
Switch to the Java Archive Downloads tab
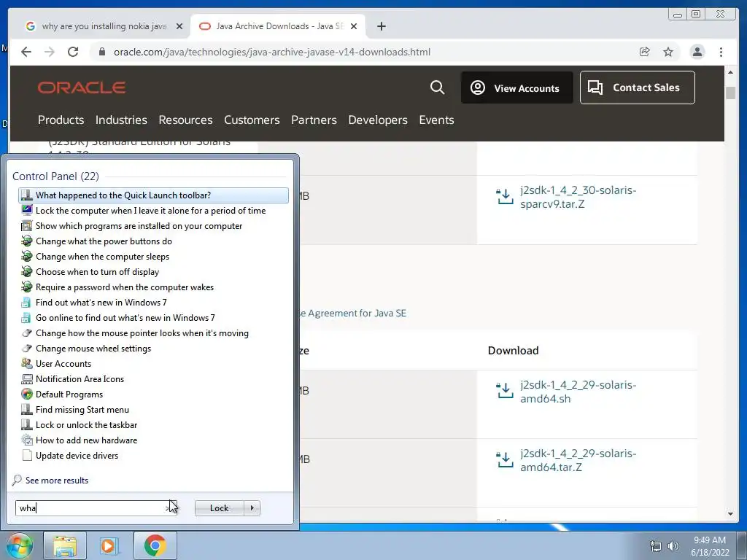click(279, 26)
